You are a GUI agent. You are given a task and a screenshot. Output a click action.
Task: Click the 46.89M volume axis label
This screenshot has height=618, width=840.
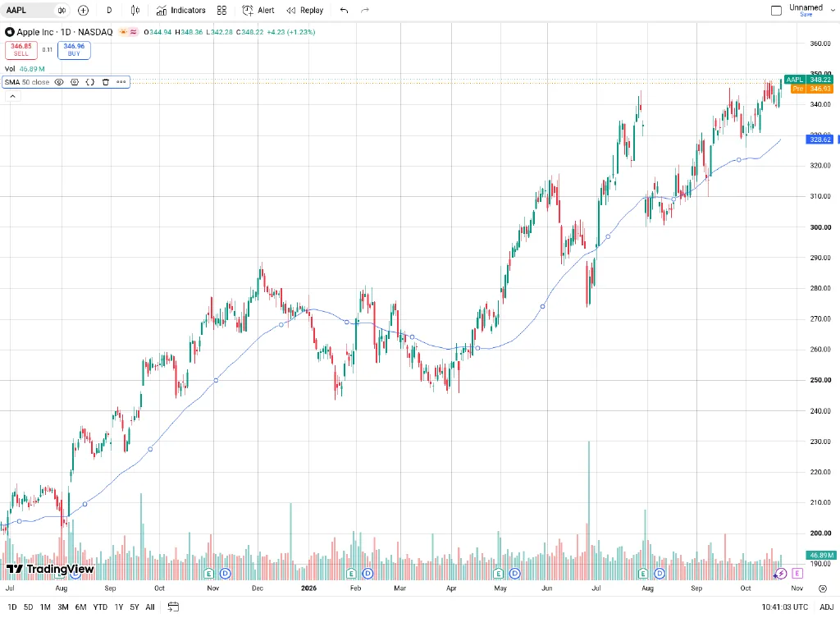[819, 556]
